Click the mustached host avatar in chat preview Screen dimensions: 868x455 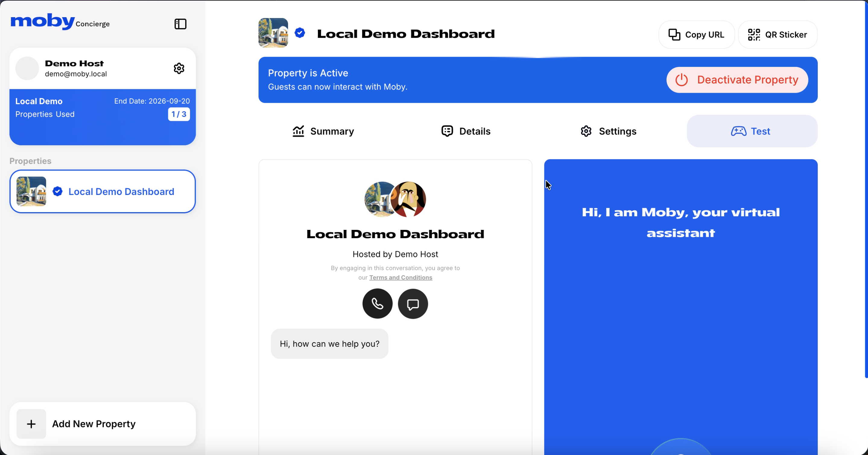408,199
